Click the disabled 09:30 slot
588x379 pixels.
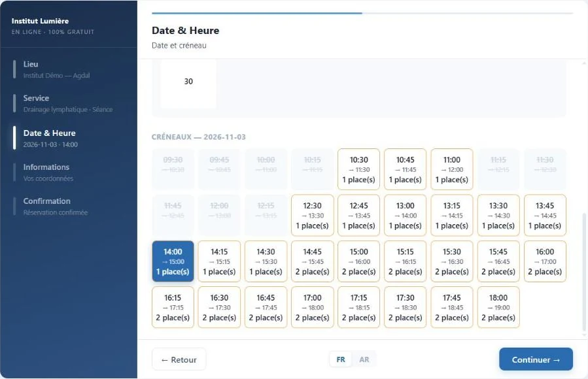[173, 169]
